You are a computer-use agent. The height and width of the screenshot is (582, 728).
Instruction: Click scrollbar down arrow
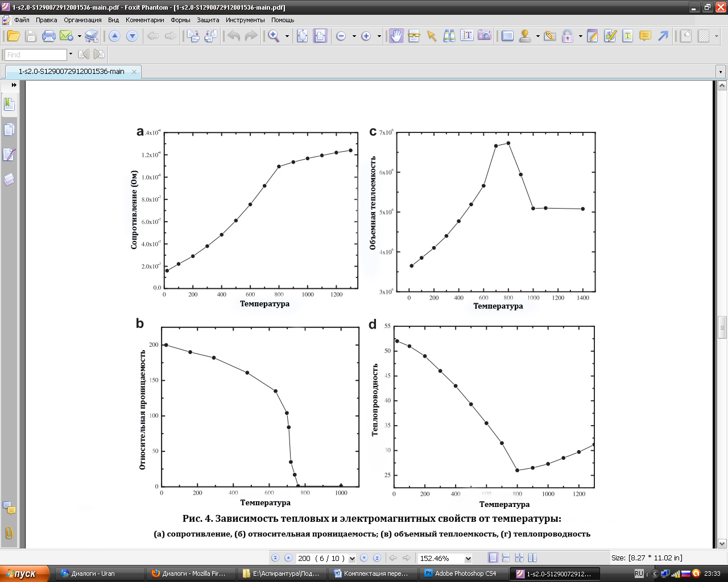click(x=722, y=543)
